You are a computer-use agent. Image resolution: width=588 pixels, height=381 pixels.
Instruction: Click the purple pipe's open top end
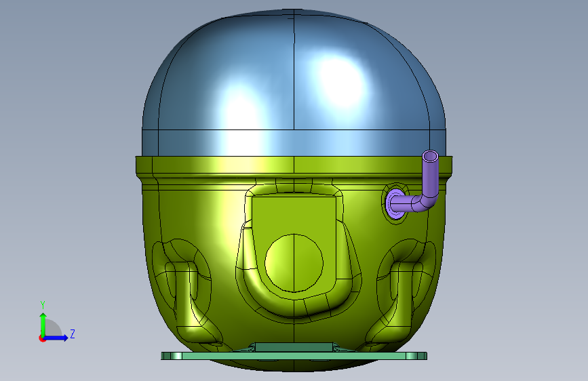(x=430, y=156)
